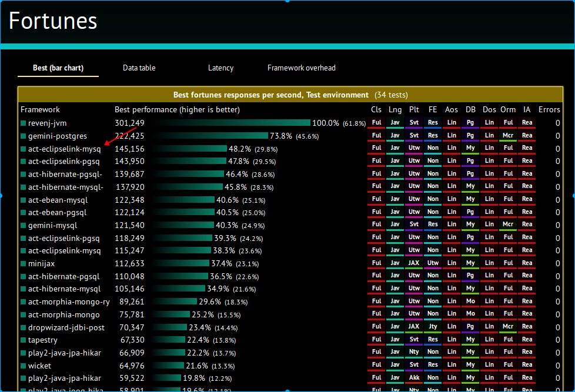Click the Framework column header
The height and width of the screenshot is (392, 575).
pos(40,110)
